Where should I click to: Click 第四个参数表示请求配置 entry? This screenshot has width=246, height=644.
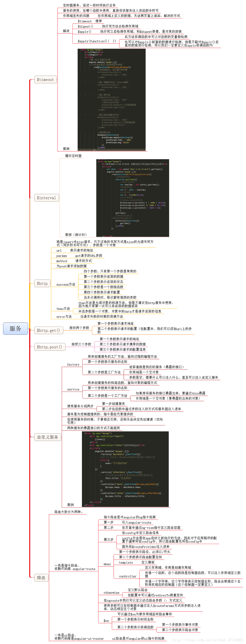(102, 292)
